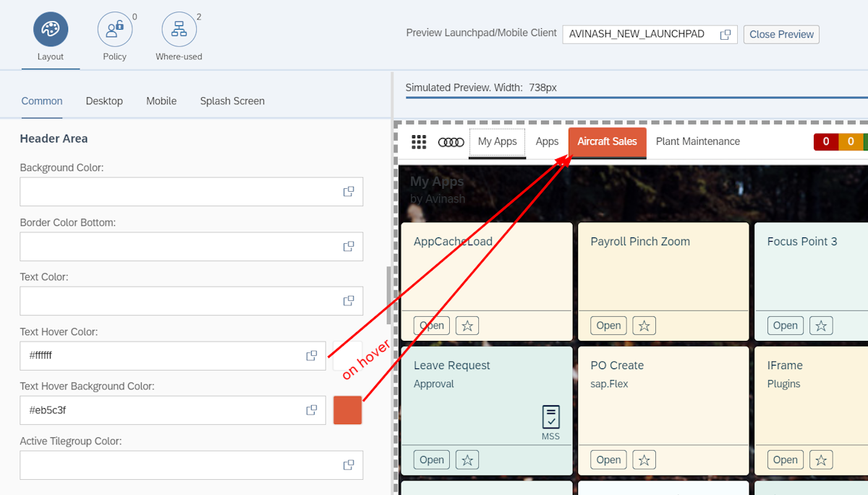The height and width of the screenshot is (495, 868).
Task: Open value help for Background Color field
Action: pos(349,192)
